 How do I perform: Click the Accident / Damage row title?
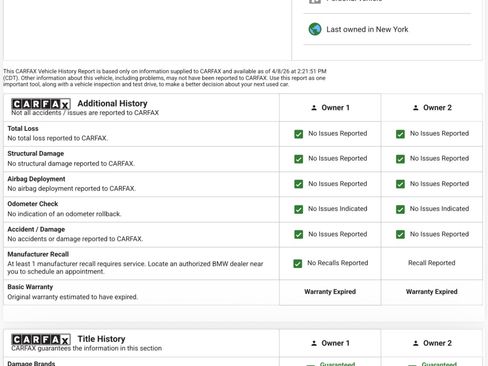point(36,229)
